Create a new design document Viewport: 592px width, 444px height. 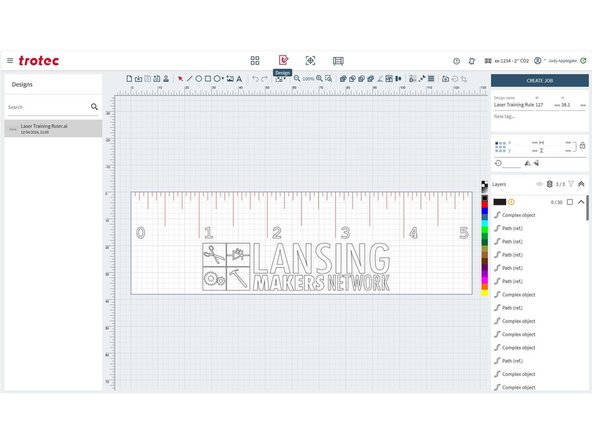130,79
